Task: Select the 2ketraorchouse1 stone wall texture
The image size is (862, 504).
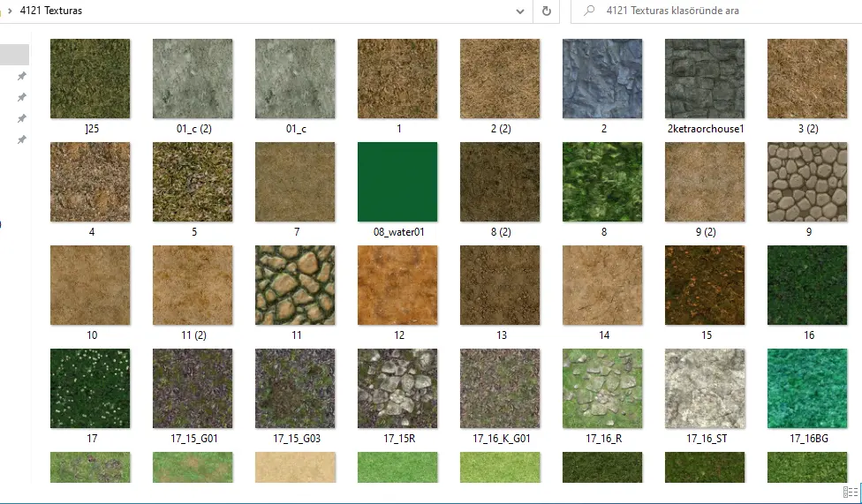Action: point(705,79)
